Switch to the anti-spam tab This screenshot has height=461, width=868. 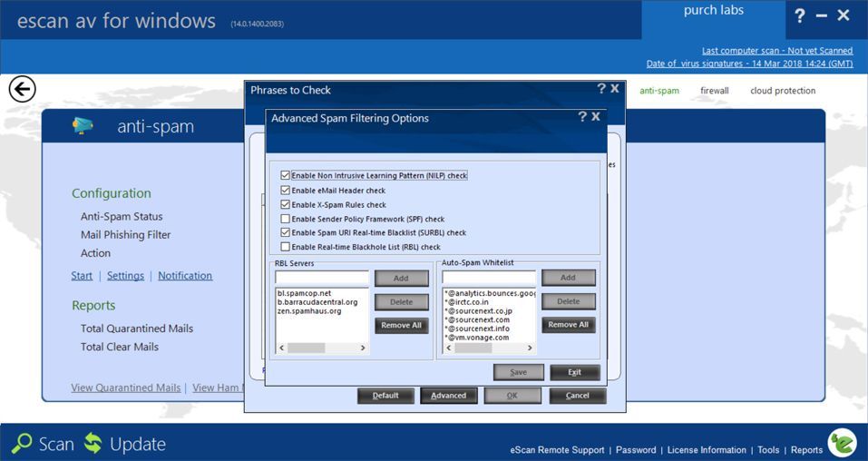pyautogui.click(x=659, y=91)
